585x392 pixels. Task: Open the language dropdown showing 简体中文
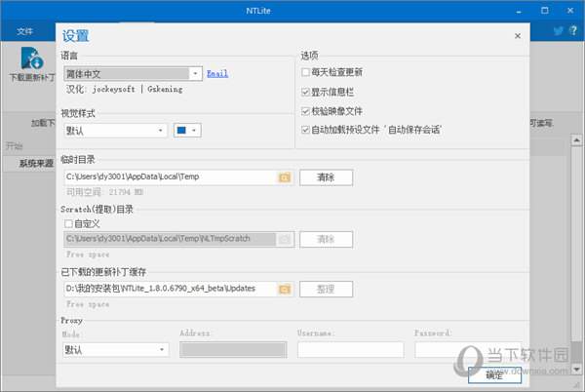click(134, 74)
